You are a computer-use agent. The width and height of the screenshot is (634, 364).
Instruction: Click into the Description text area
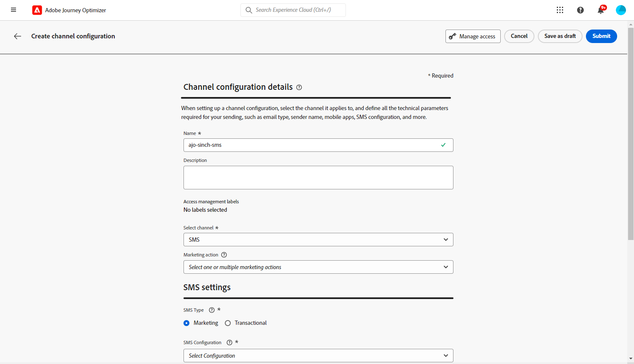coord(318,178)
